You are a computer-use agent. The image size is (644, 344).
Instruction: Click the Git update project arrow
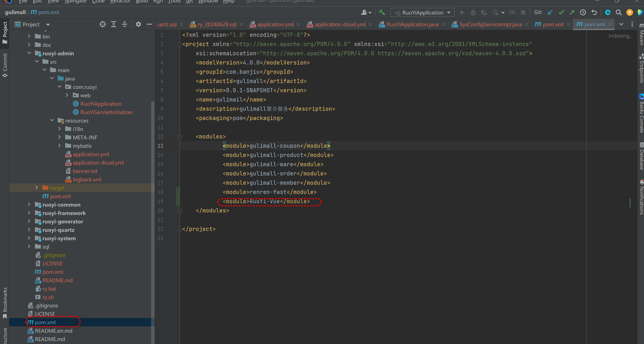(550, 12)
